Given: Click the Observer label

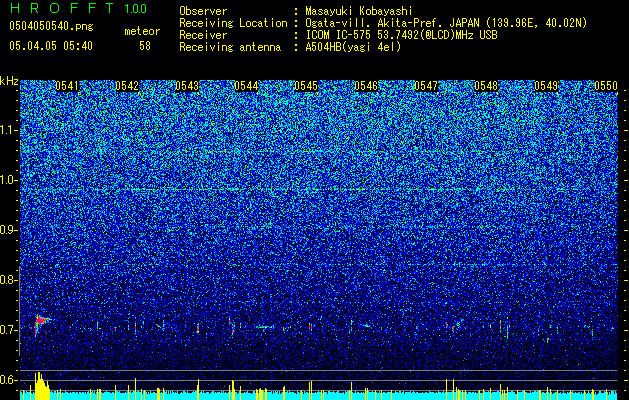Looking at the screenshot, I should click(203, 11).
